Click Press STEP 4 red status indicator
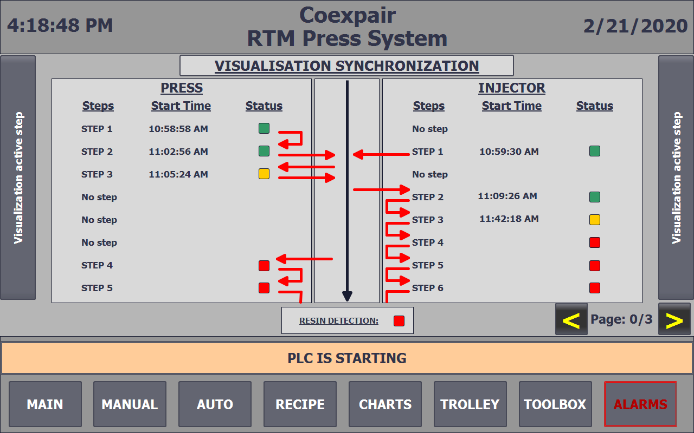This screenshot has width=694, height=433. coord(264,265)
